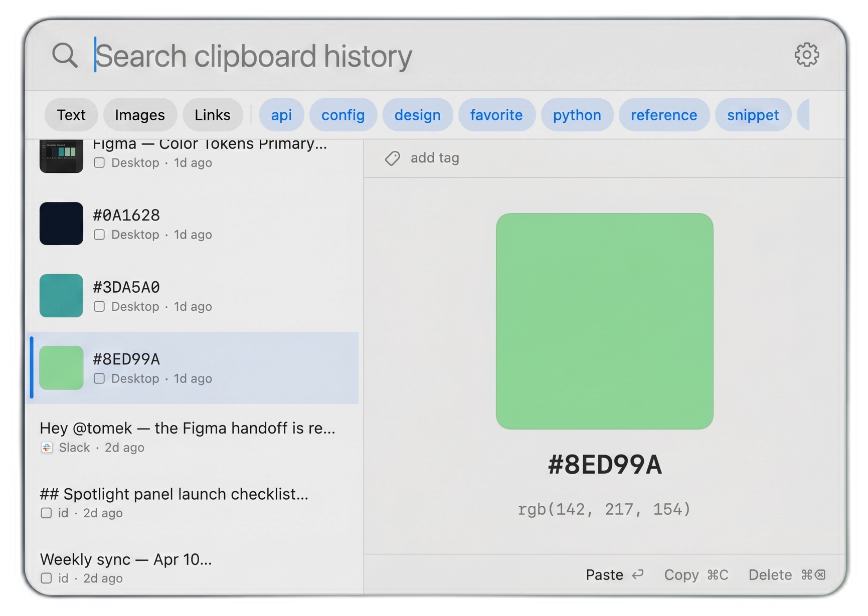Screen dimensions: 868x616
Task: Filter by the Images type
Action: [140, 115]
